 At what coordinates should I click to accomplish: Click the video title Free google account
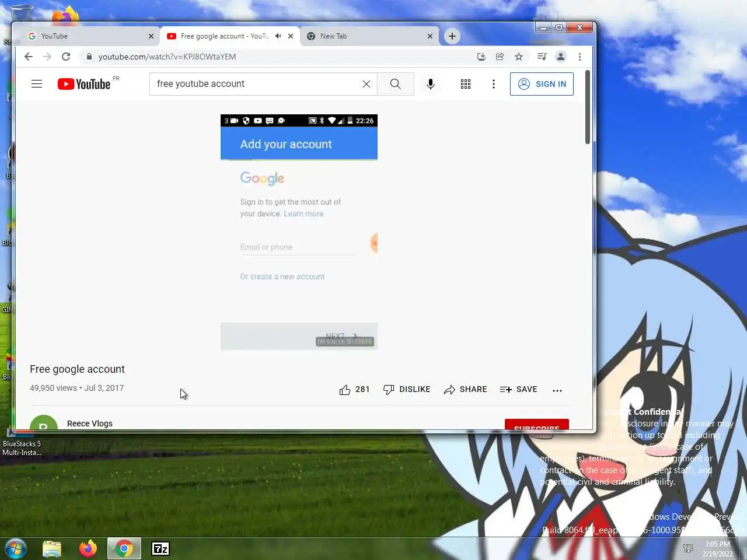click(77, 369)
